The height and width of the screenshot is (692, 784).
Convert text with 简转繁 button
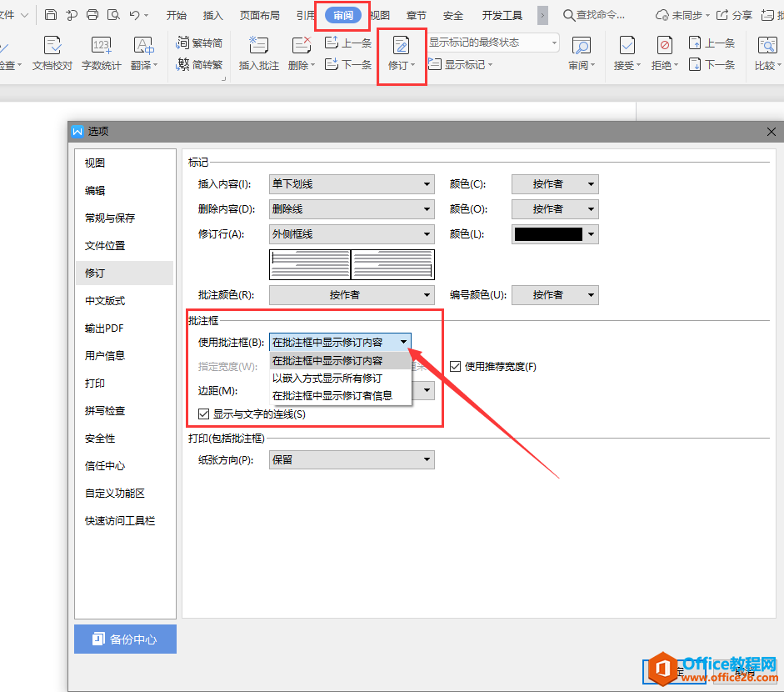click(199, 64)
